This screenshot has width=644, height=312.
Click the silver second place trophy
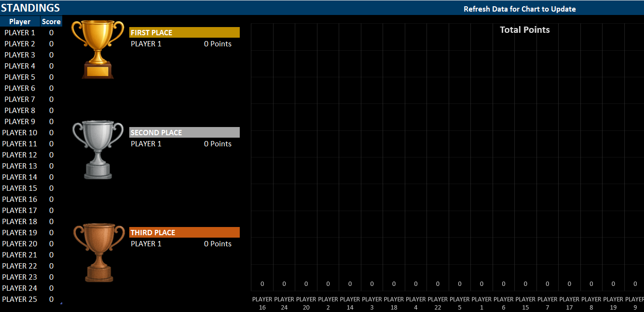click(x=98, y=150)
